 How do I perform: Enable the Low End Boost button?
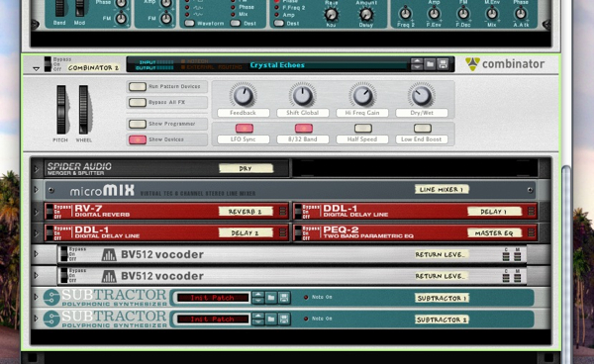tap(423, 129)
